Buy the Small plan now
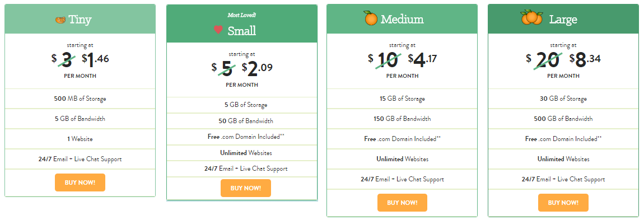 (x=246, y=188)
